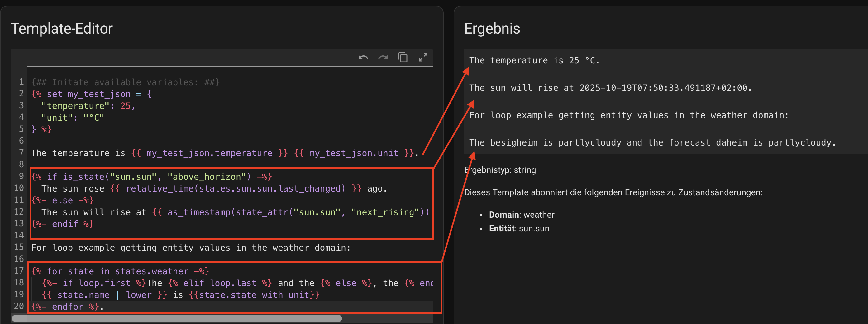Click the 'if is_state("sun.sun"' line

click(152, 177)
